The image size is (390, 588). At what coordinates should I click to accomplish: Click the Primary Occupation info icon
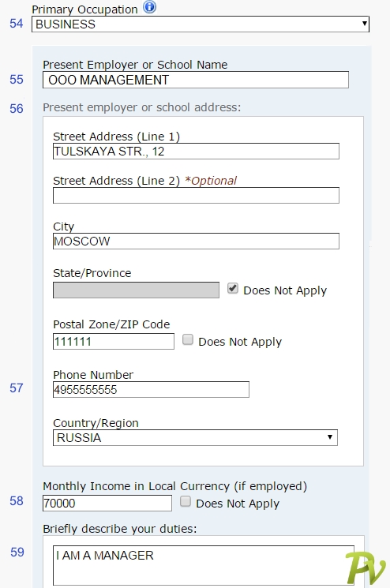click(x=150, y=7)
